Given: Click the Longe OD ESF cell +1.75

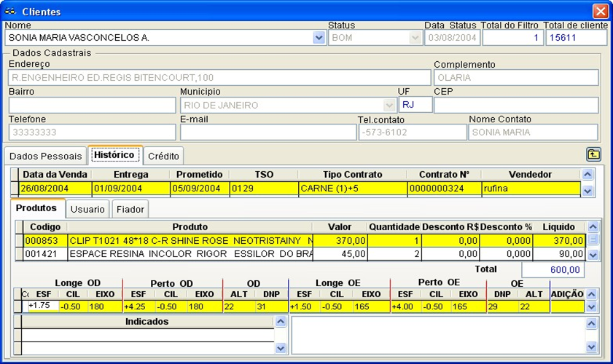Looking at the screenshot, I should pos(44,306).
